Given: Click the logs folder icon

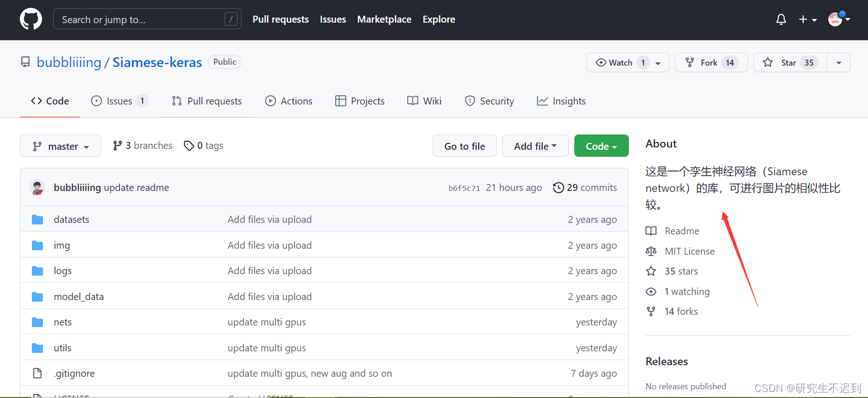Looking at the screenshot, I should coord(37,271).
